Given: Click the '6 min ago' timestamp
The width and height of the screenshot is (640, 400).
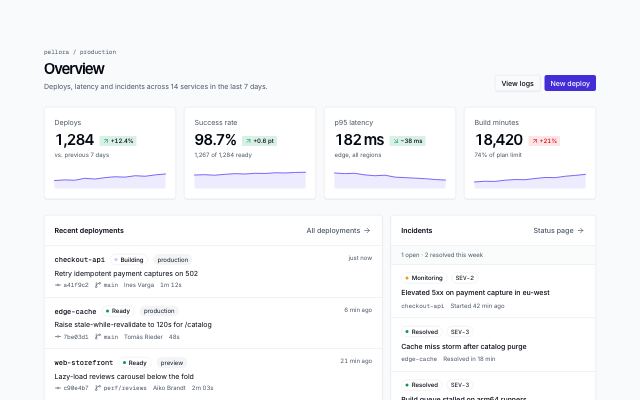Looking at the screenshot, I should [358, 310].
